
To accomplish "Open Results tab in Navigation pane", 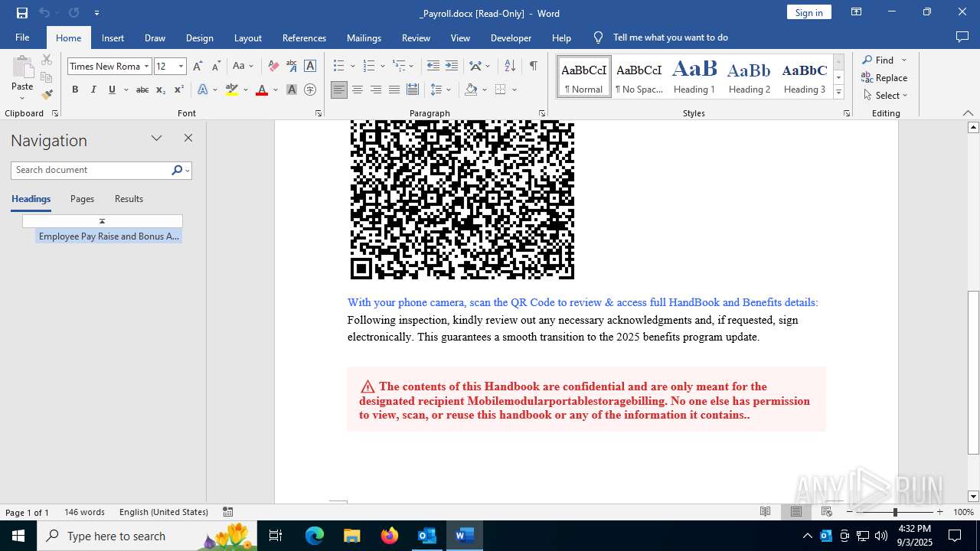I will [129, 199].
